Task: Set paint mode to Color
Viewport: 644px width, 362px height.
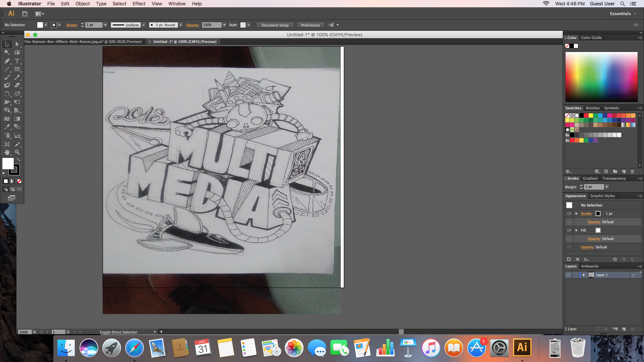Action: coord(6,181)
